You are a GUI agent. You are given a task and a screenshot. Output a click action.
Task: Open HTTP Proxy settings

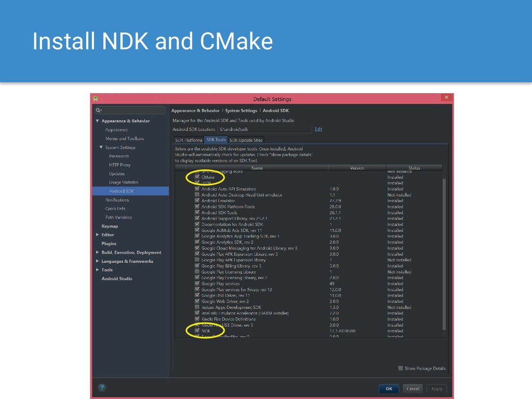120,165
